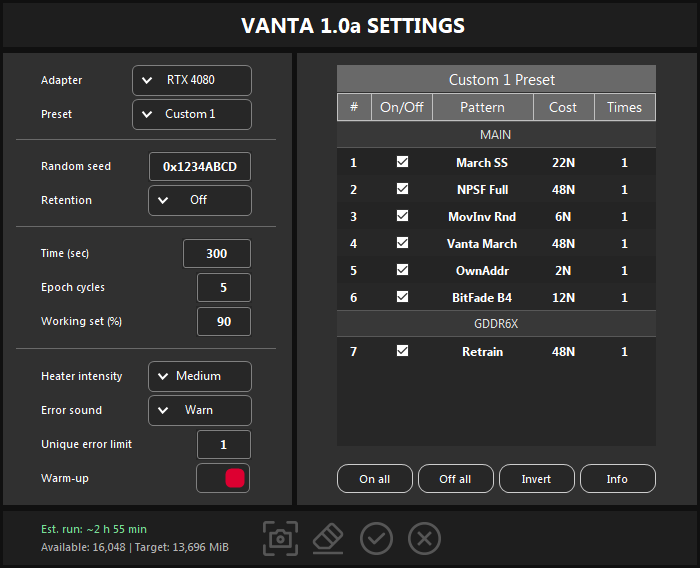The height and width of the screenshot is (568, 700).
Task: Uncheck the NPSF Full pattern checkbox
Action: tap(402, 189)
